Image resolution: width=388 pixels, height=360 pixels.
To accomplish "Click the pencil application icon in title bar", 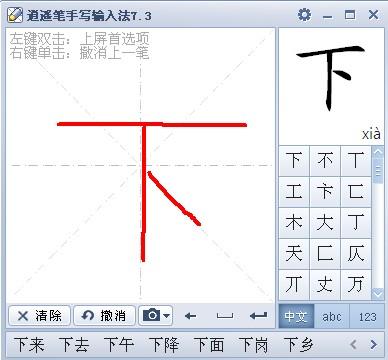I will coord(15,15).
